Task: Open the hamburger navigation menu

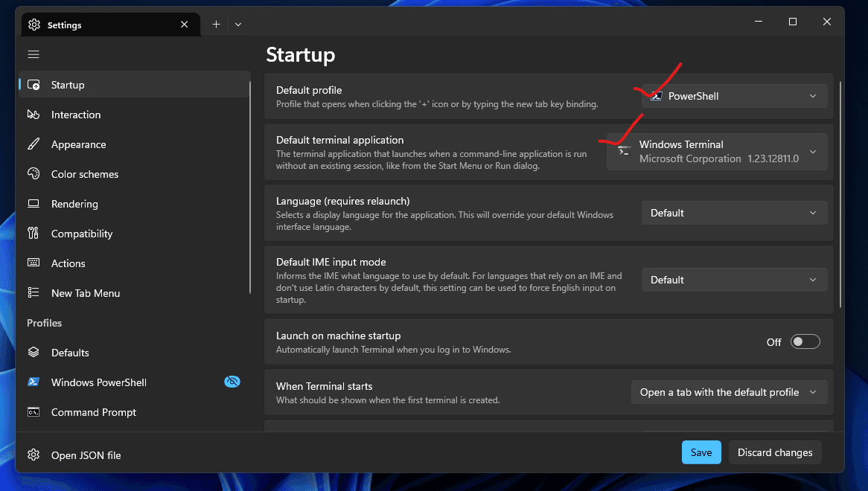Action: click(33, 54)
